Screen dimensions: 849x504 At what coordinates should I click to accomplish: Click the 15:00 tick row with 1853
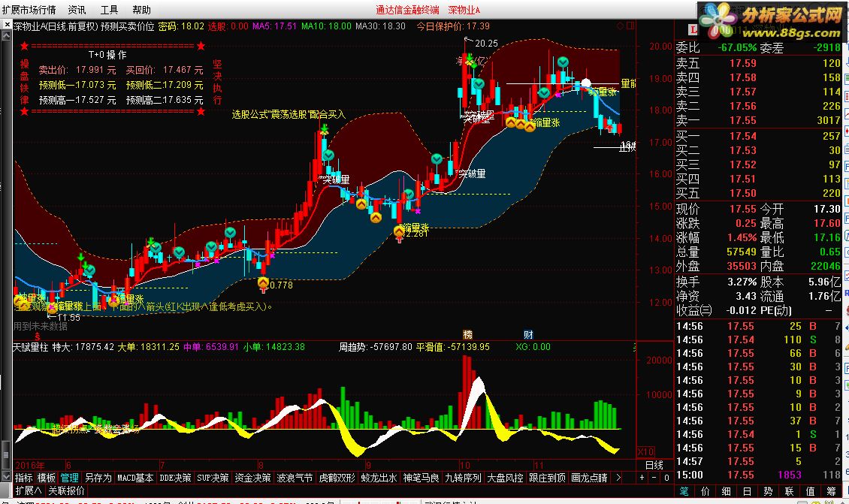(x=758, y=475)
